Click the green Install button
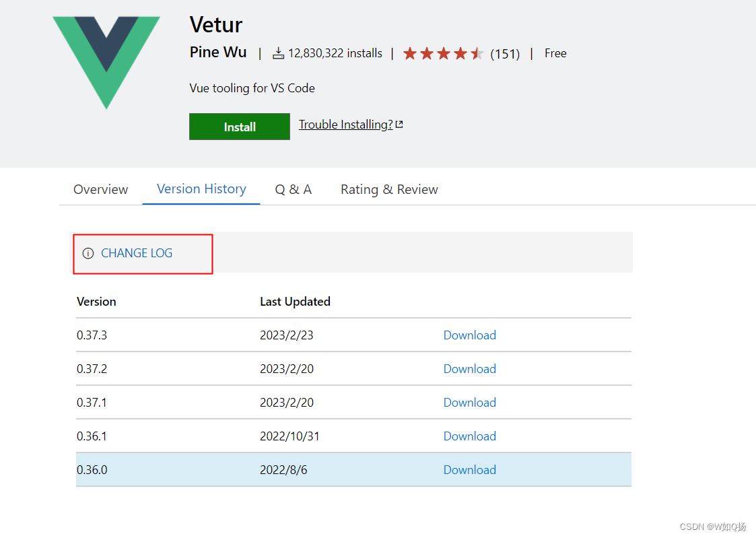756x538 pixels. pos(239,127)
